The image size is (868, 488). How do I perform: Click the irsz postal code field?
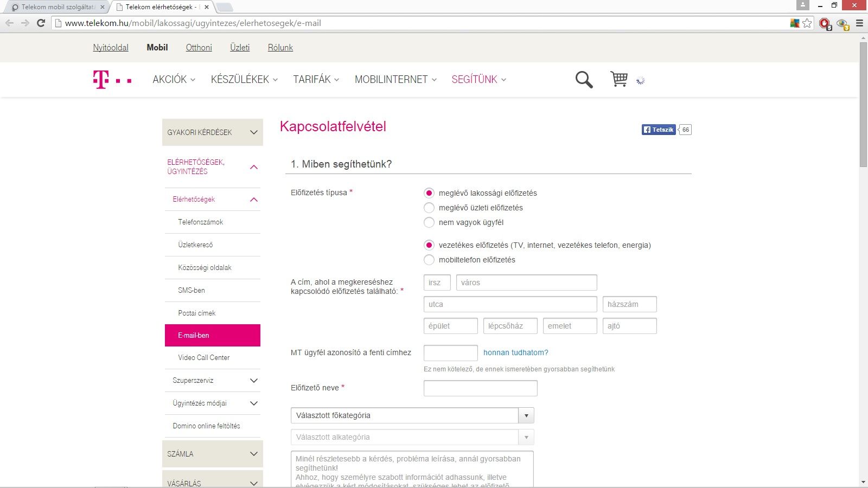point(437,282)
